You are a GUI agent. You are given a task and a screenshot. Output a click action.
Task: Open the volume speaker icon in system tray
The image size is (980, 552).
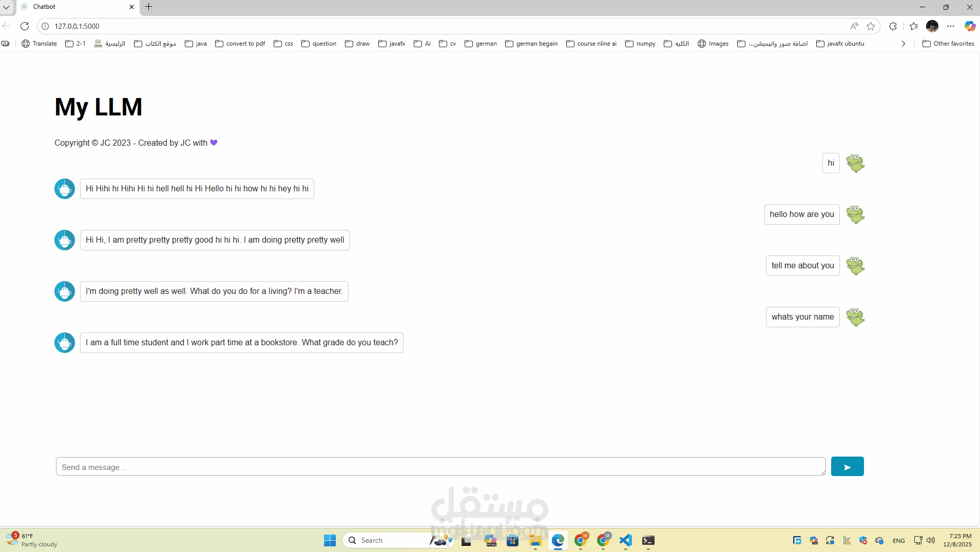point(931,540)
